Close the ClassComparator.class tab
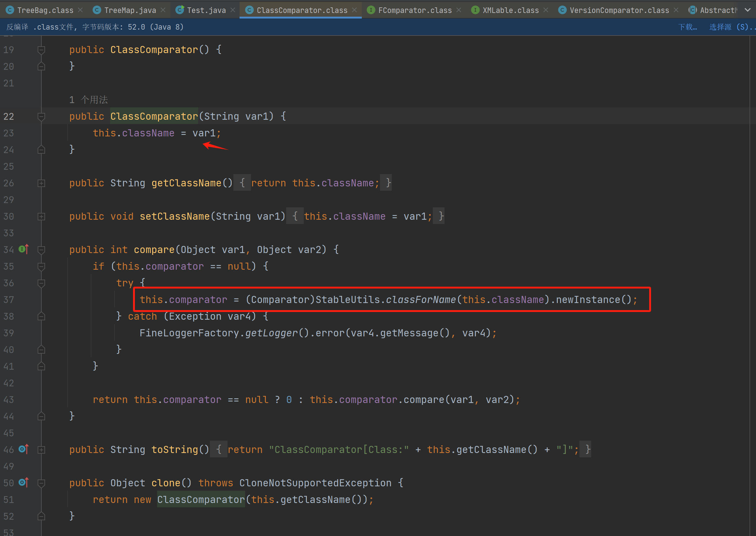 355,10
